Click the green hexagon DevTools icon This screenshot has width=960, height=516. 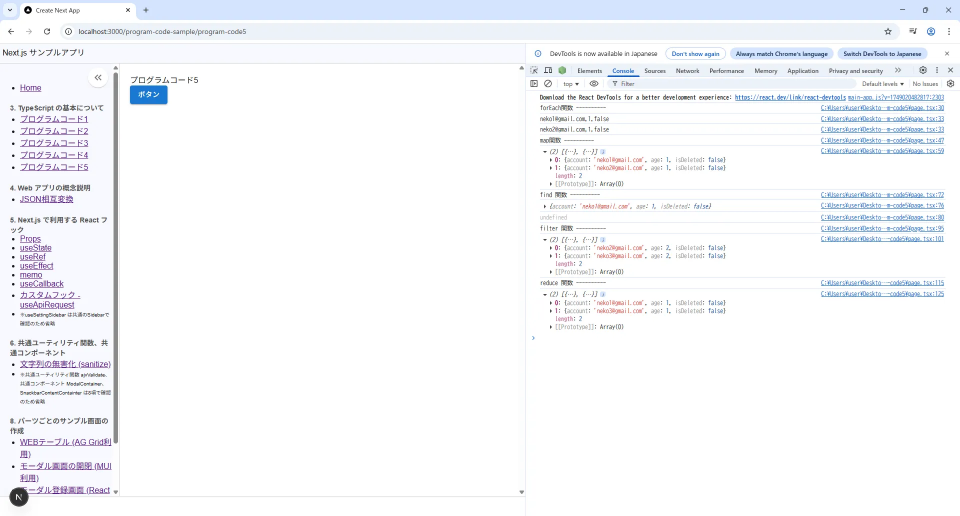(562, 70)
